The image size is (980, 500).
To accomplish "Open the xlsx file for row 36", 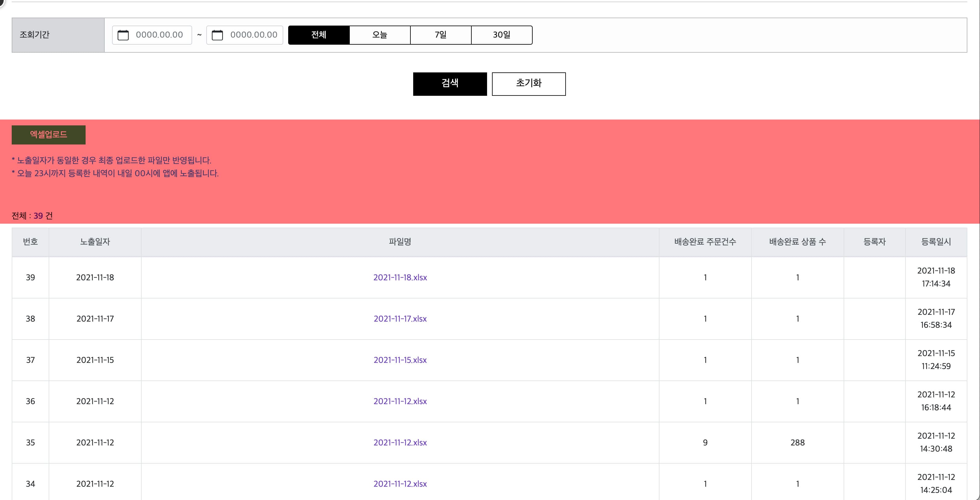I will (x=400, y=401).
